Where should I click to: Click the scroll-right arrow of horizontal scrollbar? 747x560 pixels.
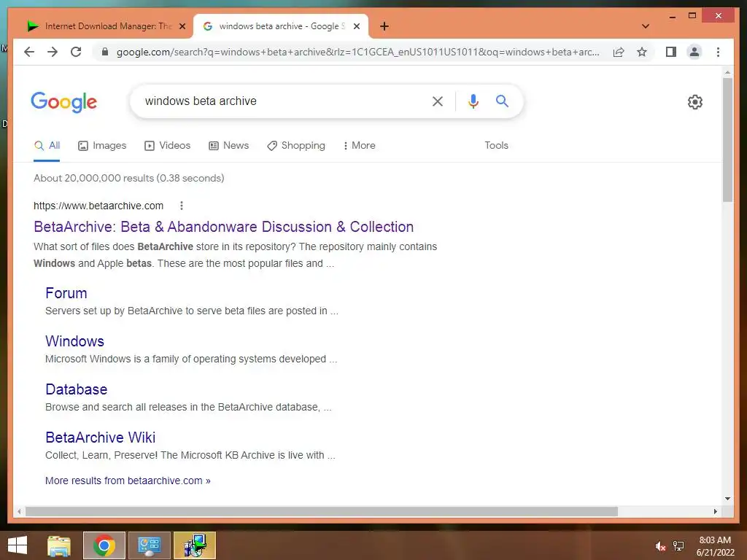point(716,511)
